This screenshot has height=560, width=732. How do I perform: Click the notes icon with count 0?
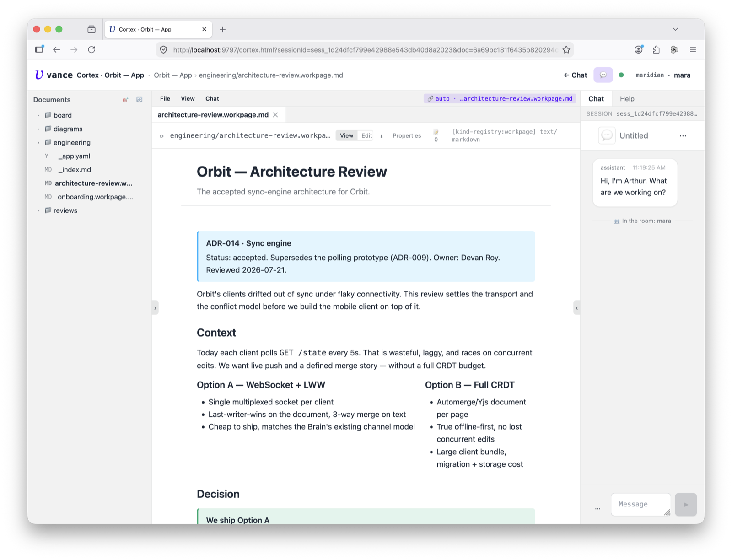pos(436,135)
